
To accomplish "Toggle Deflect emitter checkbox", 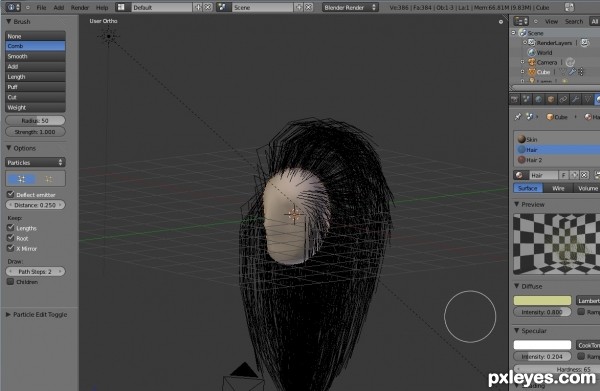I will click(11, 194).
